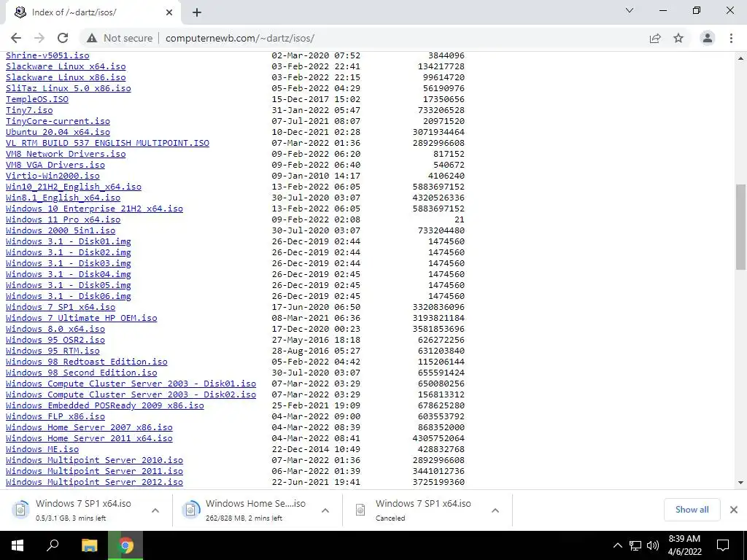747x560 pixels.
Task: Click the Windows ME.iso link
Action: coord(42,449)
